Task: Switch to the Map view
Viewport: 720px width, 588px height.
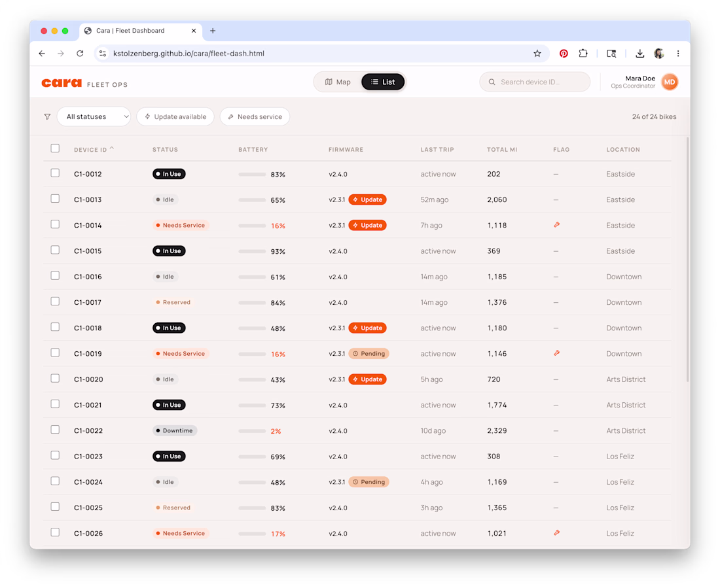Action: (x=338, y=82)
